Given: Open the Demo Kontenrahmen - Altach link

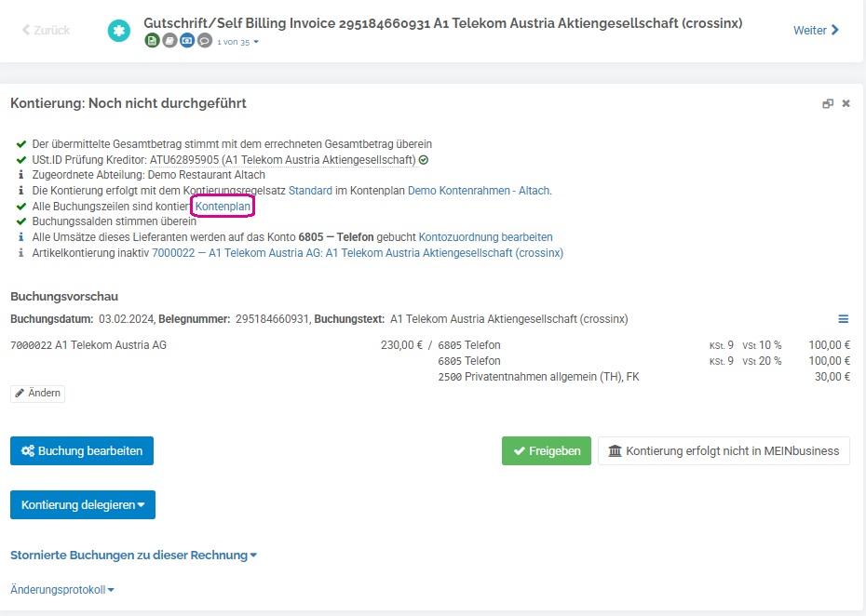Looking at the screenshot, I should pyautogui.click(x=479, y=191).
